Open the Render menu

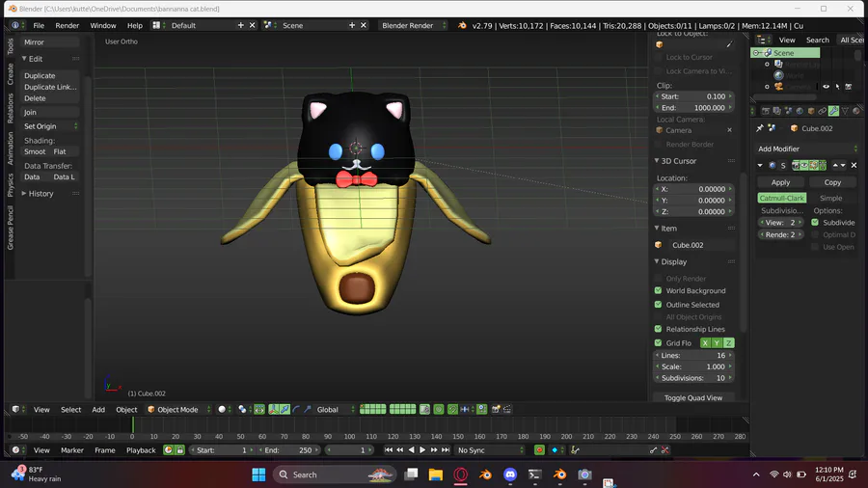click(67, 25)
